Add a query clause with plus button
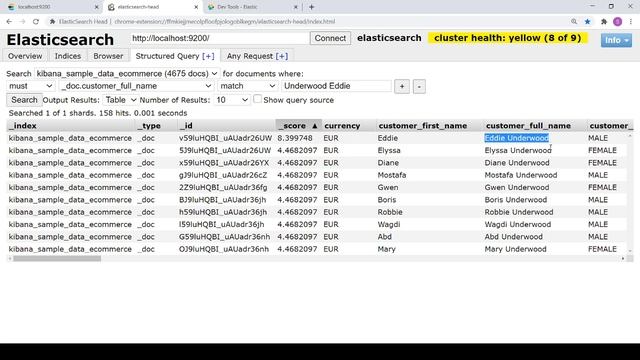This screenshot has height=360, width=640. pyautogui.click(x=402, y=87)
